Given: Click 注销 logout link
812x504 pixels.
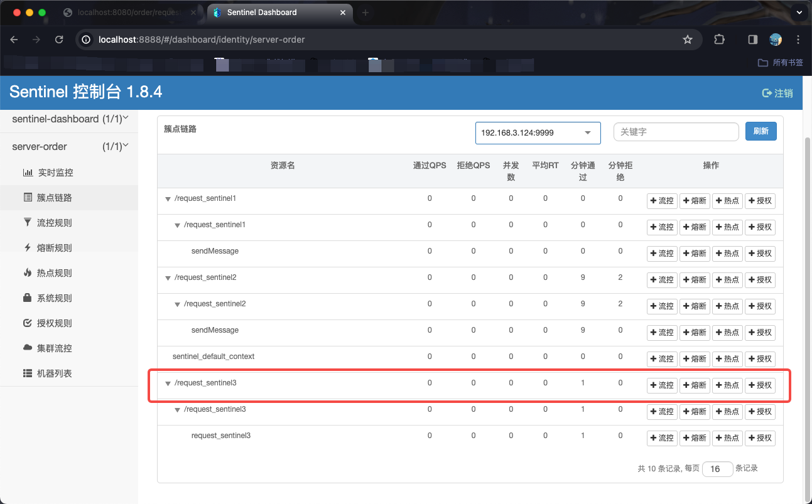Looking at the screenshot, I should click(777, 93).
